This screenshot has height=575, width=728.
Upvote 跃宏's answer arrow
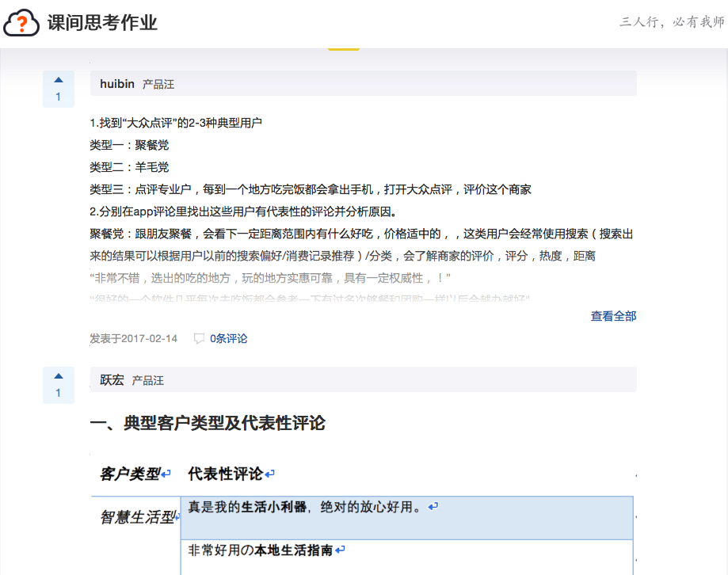[59, 376]
